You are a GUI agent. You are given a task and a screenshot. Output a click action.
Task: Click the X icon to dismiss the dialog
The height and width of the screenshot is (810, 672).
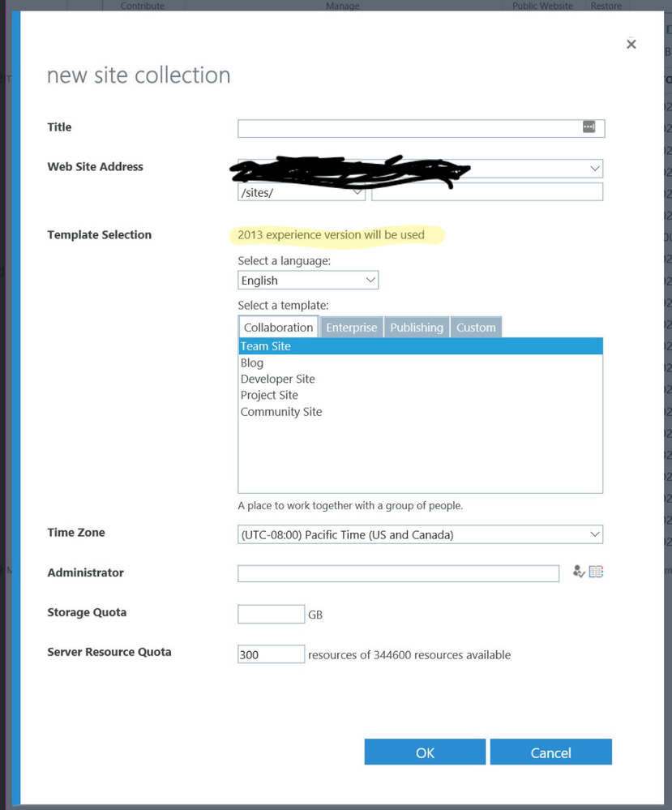coord(631,44)
